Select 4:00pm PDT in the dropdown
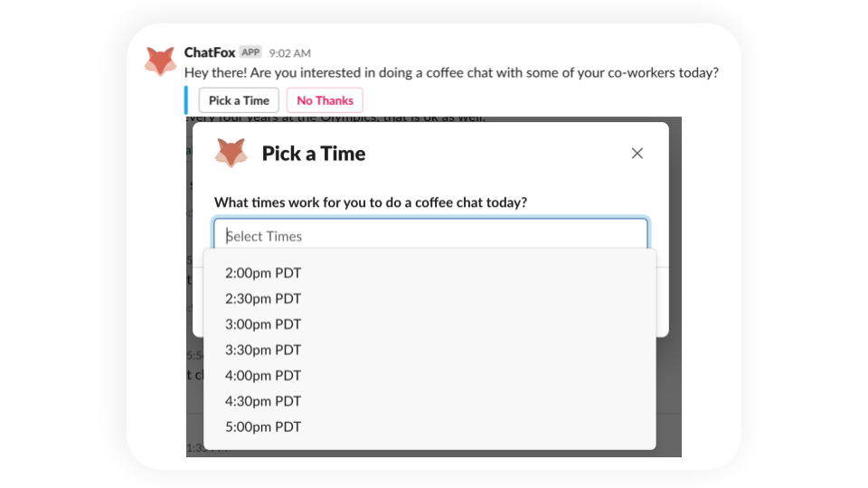Screen dimensions: 868x488 263,375
